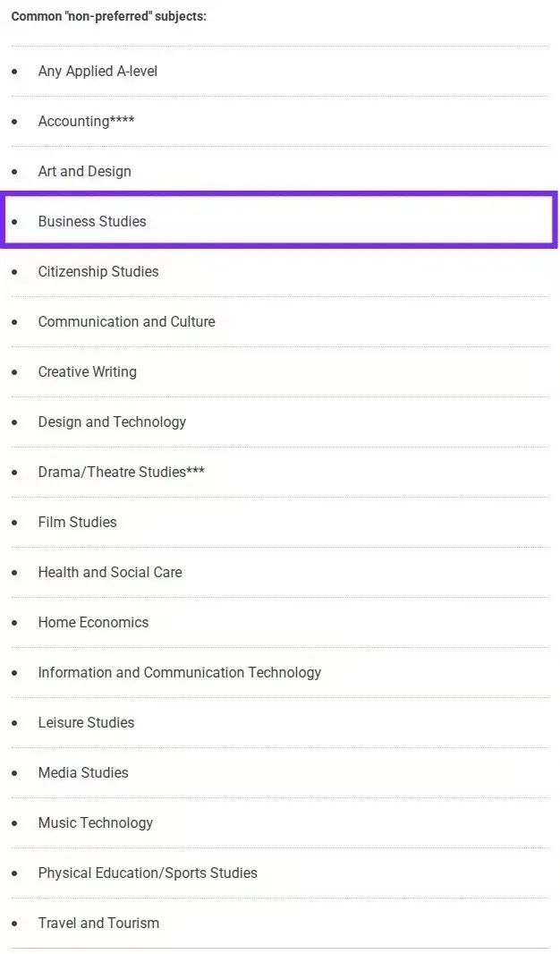Click the Music Technology item

click(x=96, y=822)
